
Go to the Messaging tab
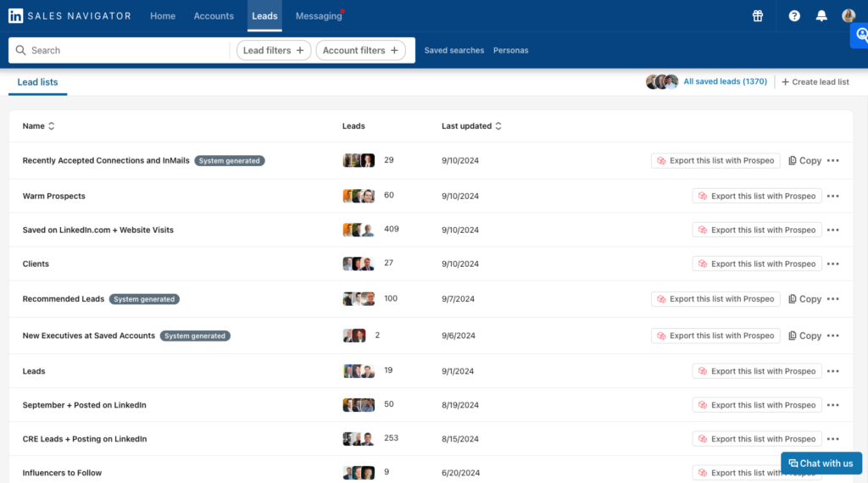pyautogui.click(x=318, y=16)
